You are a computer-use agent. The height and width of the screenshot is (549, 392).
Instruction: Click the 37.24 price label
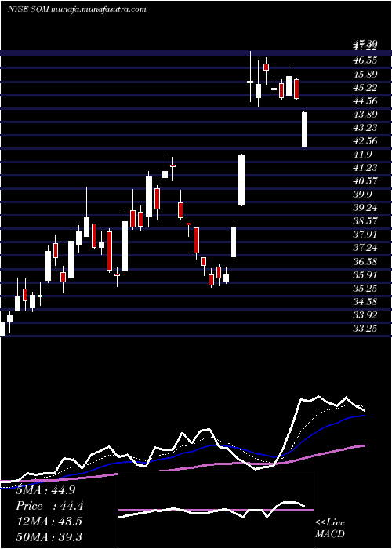tap(365, 249)
